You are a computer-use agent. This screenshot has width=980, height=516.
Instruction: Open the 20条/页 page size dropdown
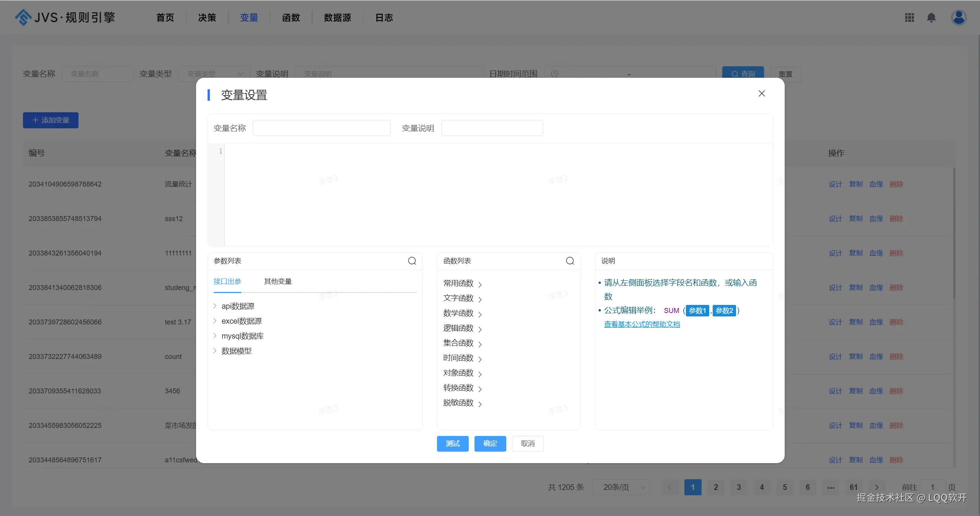621,487
